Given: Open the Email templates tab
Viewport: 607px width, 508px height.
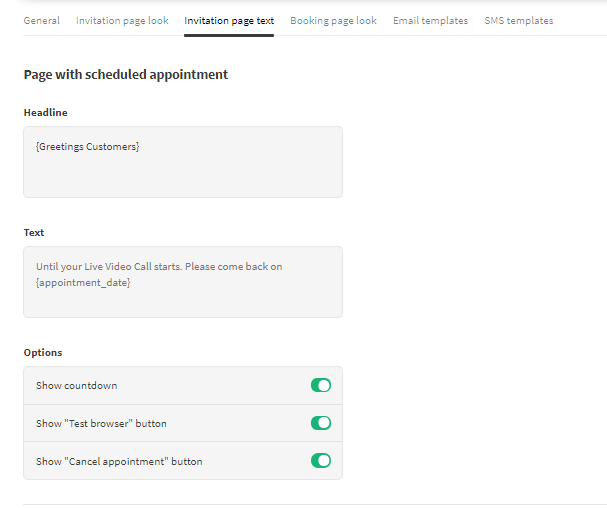Looking at the screenshot, I should 430,20.
